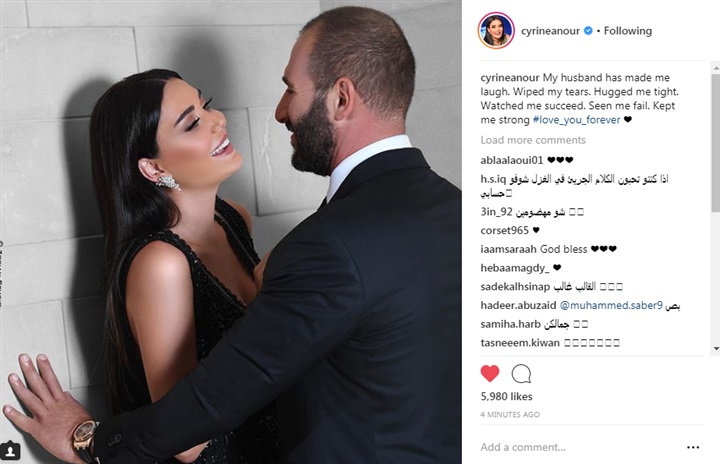The height and width of the screenshot is (464, 720).
Task: Click the @muhammed.saber9 mention
Action: click(611, 306)
